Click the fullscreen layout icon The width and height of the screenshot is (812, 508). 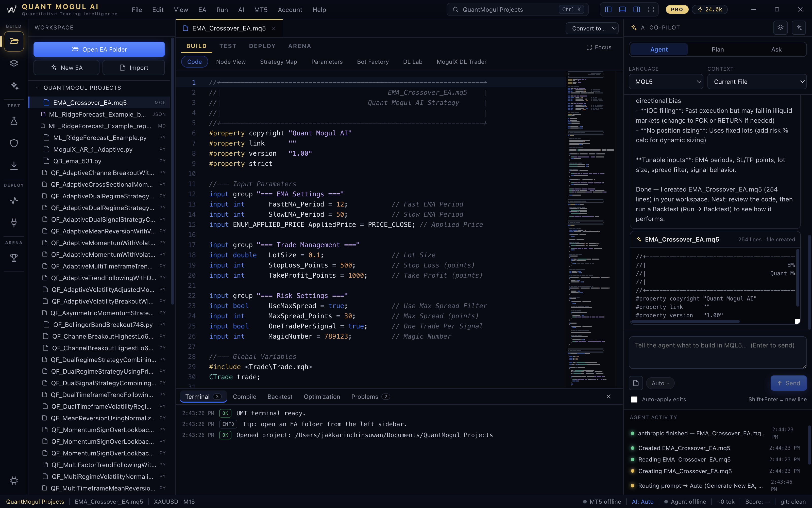point(651,9)
